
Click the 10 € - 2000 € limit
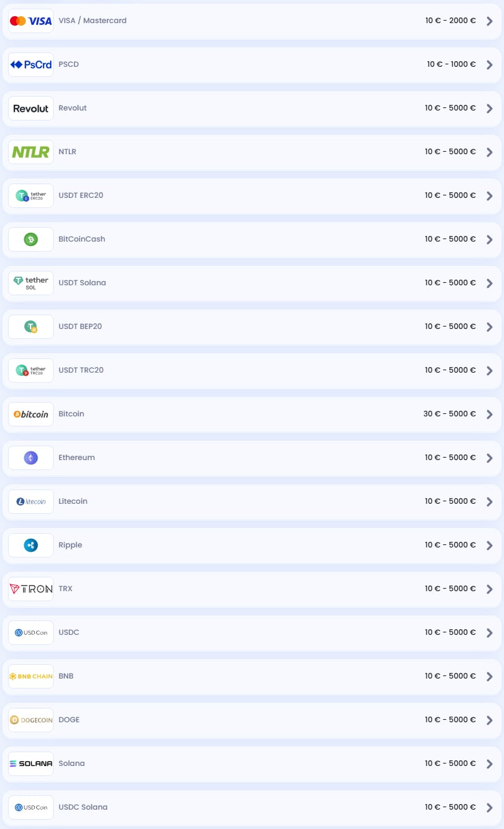(450, 21)
